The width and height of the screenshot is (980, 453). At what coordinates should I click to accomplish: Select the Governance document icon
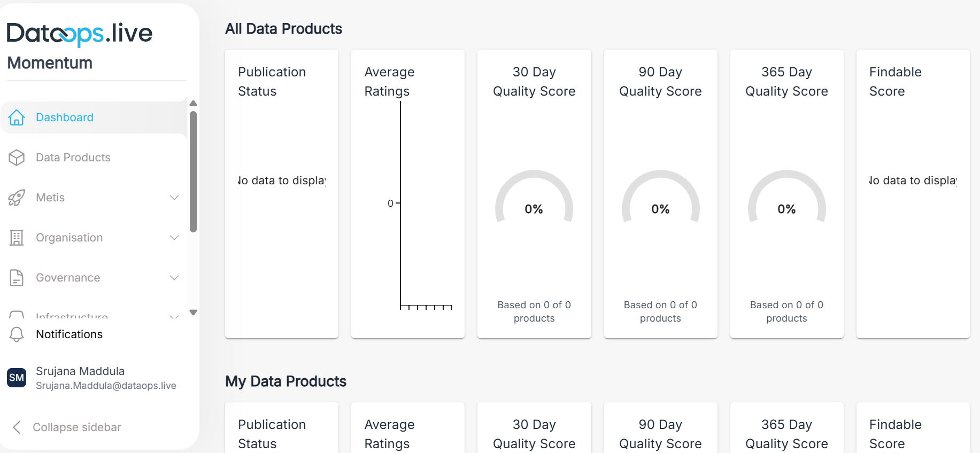(x=17, y=278)
